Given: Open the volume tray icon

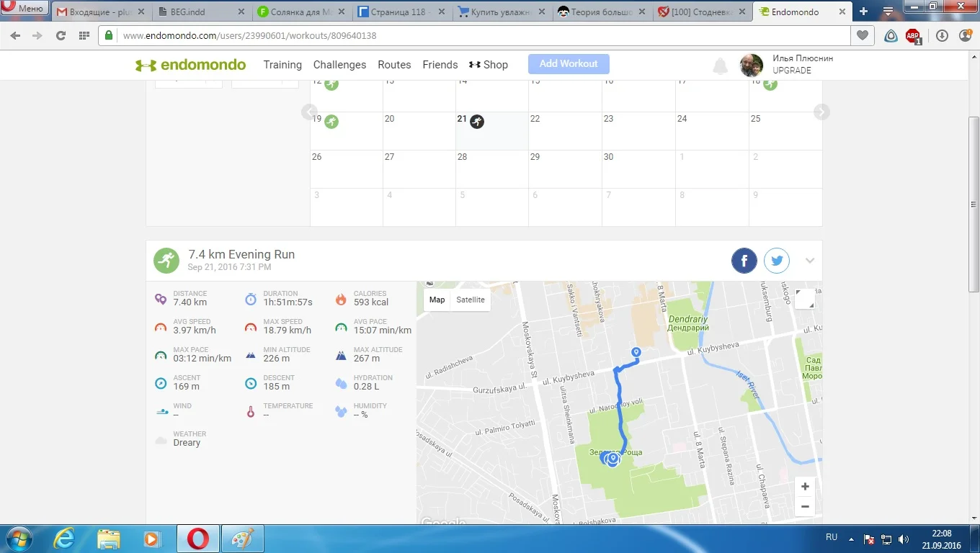Looking at the screenshot, I should 903,539.
